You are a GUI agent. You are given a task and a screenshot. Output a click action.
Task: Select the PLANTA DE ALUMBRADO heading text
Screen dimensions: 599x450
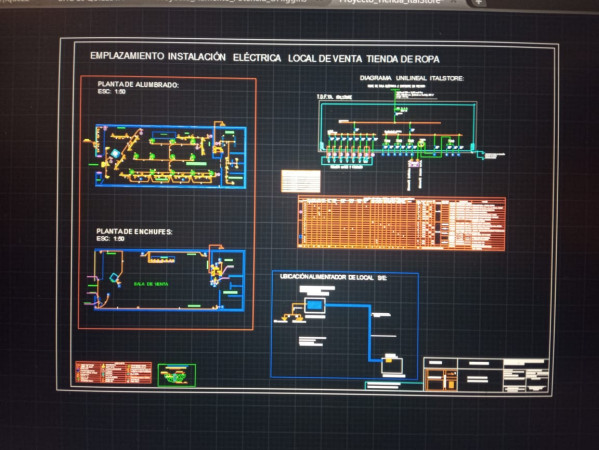point(138,84)
